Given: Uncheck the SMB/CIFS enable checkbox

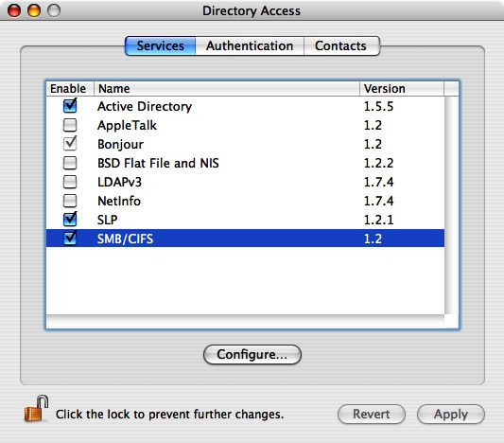Looking at the screenshot, I should 70,239.
